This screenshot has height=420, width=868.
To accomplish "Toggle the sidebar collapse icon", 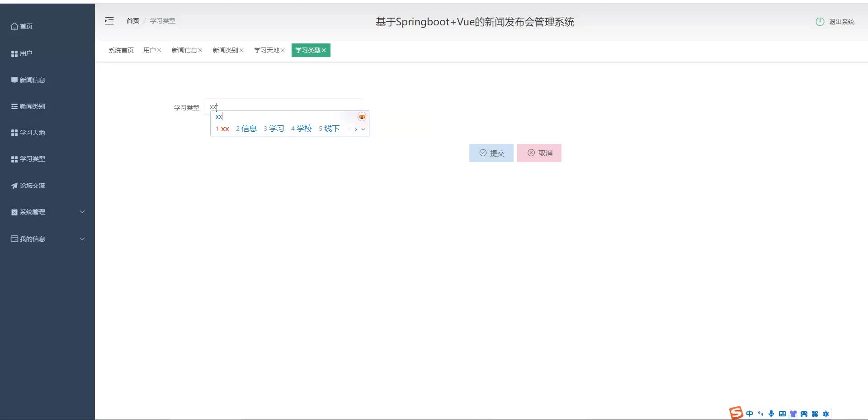I will (109, 21).
